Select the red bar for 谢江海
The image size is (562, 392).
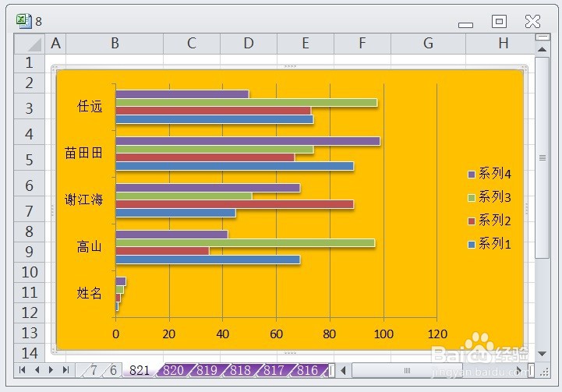click(x=235, y=204)
